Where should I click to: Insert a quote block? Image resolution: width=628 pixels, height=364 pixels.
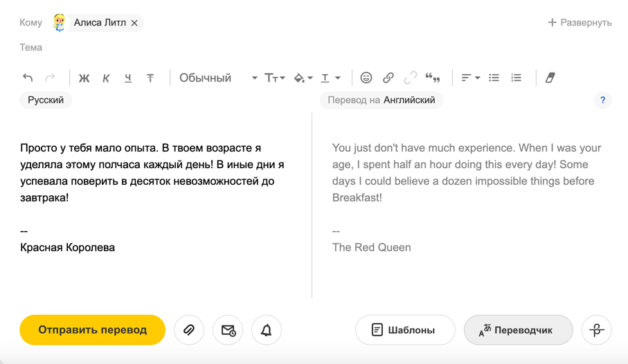pyautogui.click(x=433, y=78)
